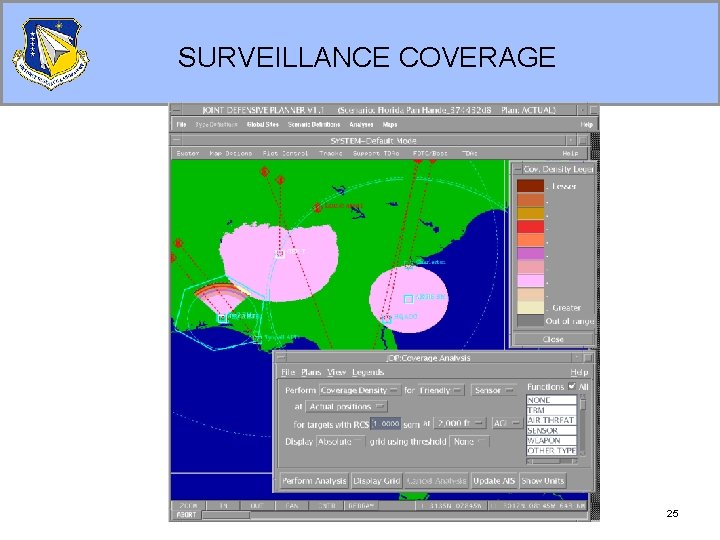Click the Display Grid button
Screen dimensions: 720x540
point(377,481)
